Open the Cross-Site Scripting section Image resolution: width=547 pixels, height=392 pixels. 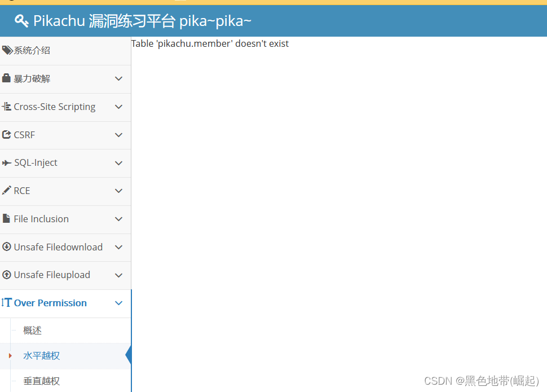point(65,107)
